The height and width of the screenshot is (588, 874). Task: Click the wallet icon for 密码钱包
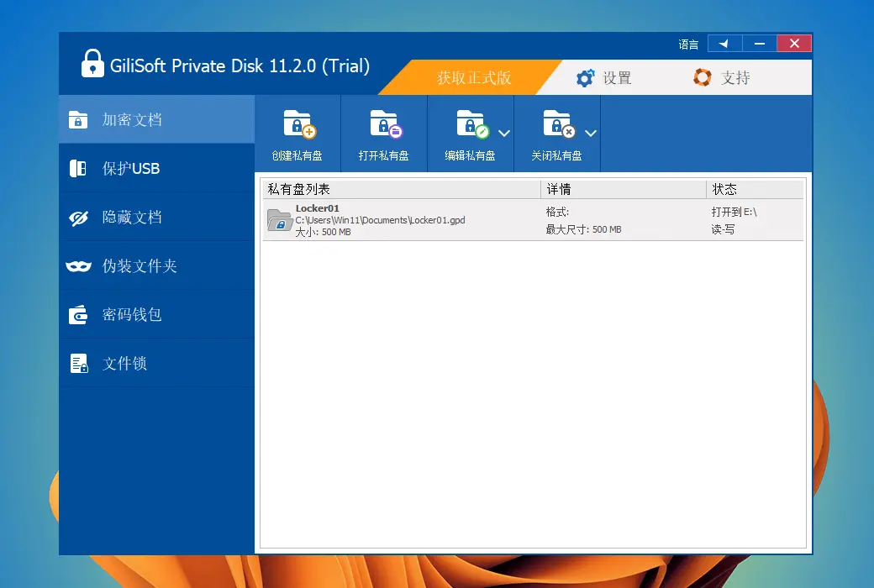[x=78, y=314]
